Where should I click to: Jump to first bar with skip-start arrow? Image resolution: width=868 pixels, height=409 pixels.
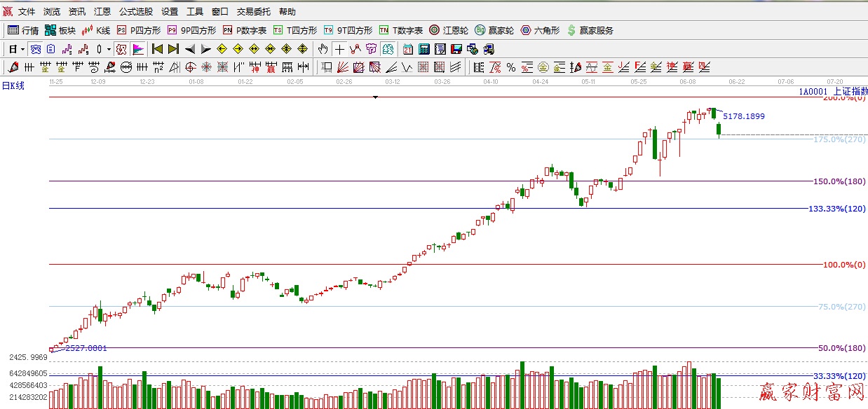pyautogui.click(x=158, y=49)
